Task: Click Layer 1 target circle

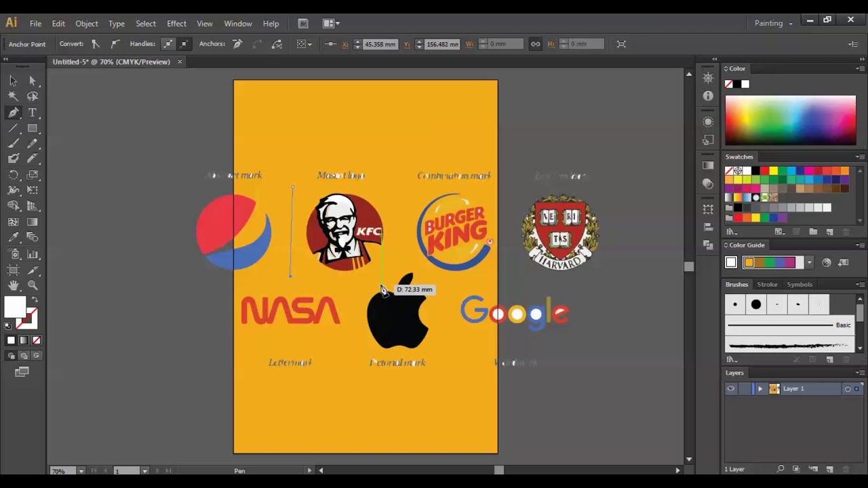Action: [x=847, y=389]
